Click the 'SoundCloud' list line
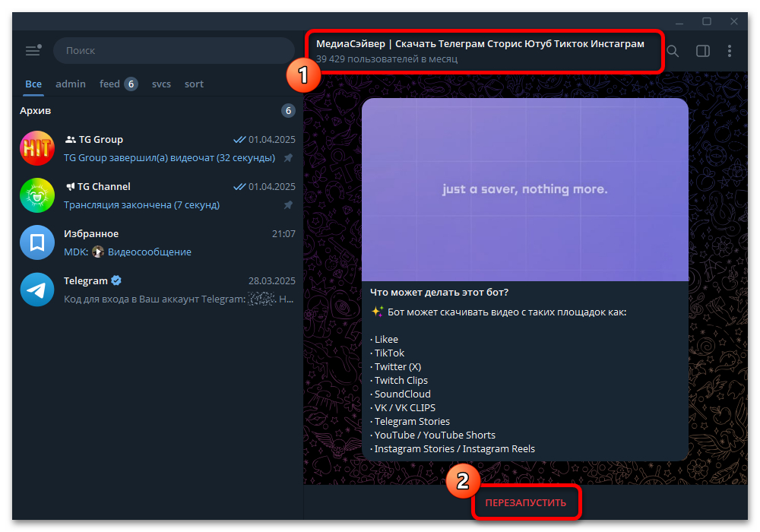This screenshot has width=760, height=532. click(x=401, y=394)
